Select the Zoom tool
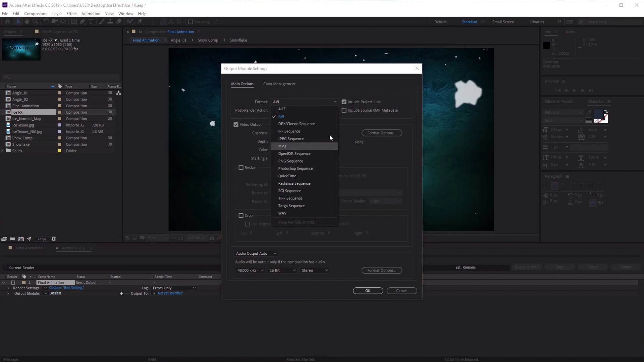 (x=35, y=21)
